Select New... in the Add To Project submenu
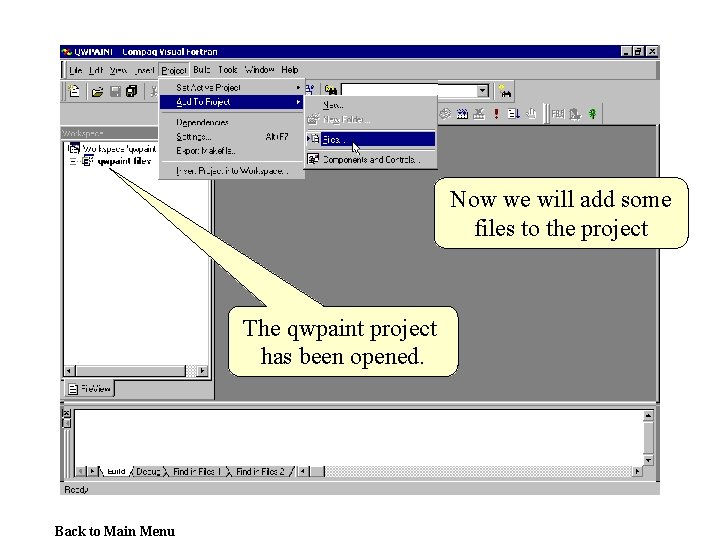This screenshot has height=540, width=720. pos(371,105)
